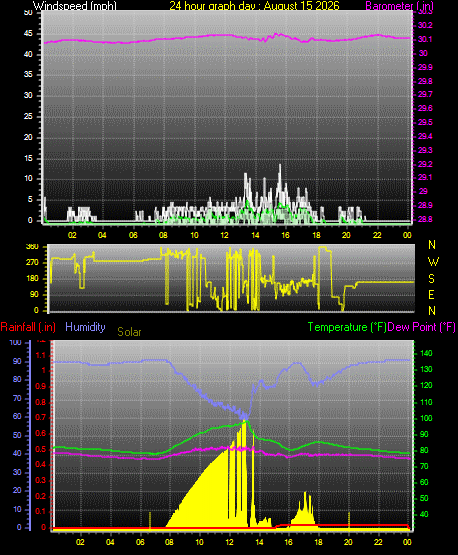Click the "E" compass direction label

point(431,294)
